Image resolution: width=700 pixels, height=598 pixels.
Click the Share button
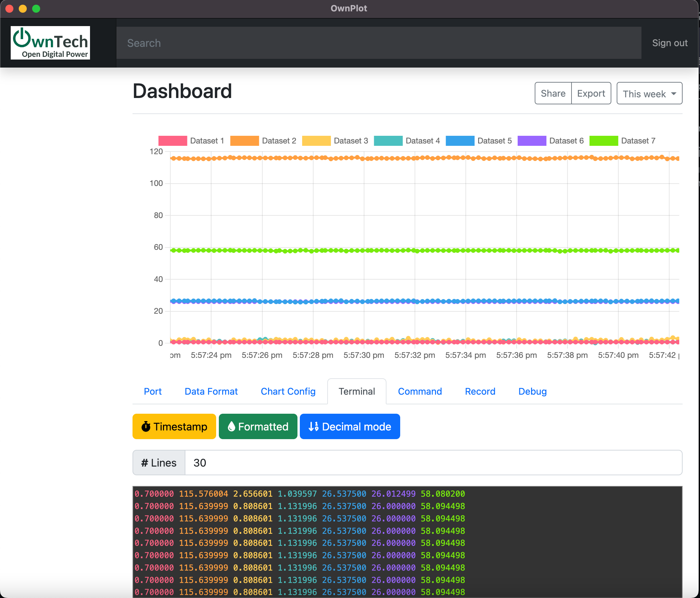point(553,94)
